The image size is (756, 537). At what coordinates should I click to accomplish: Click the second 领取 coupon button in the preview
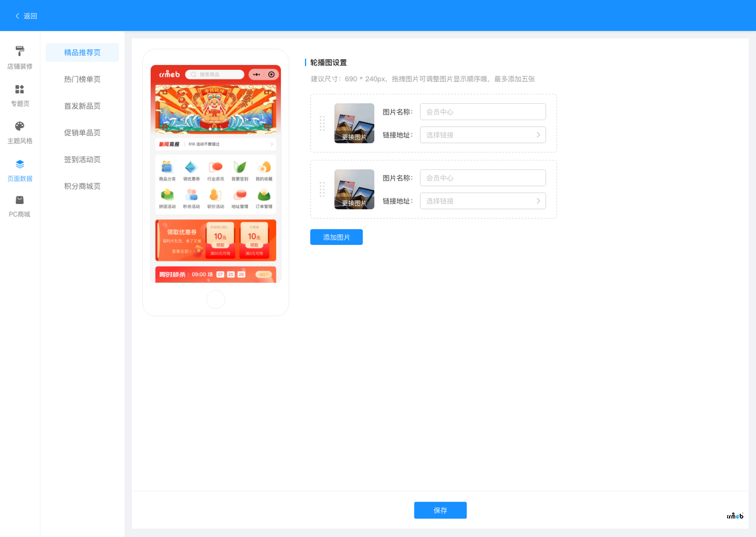(x=255, y=245)
